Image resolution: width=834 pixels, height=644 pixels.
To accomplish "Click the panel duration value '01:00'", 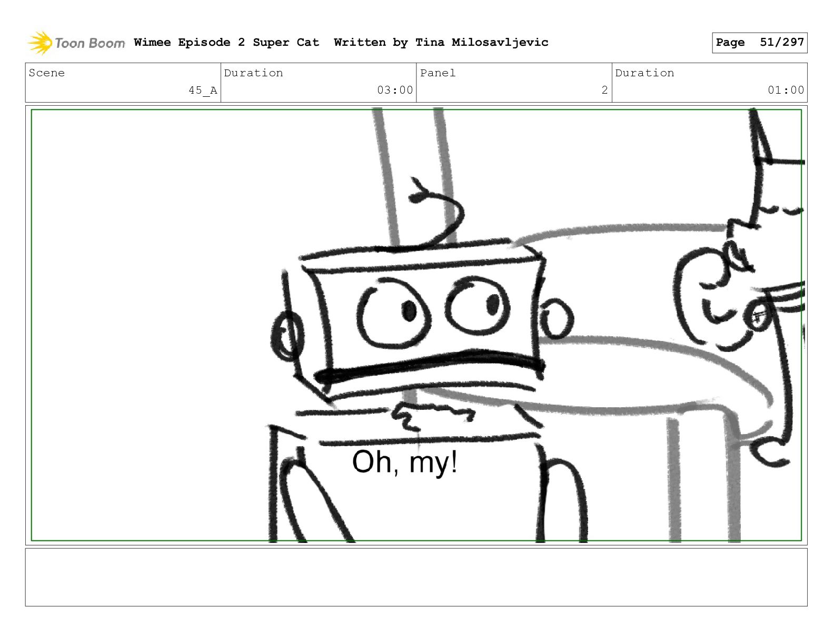I will click(786, 90).
